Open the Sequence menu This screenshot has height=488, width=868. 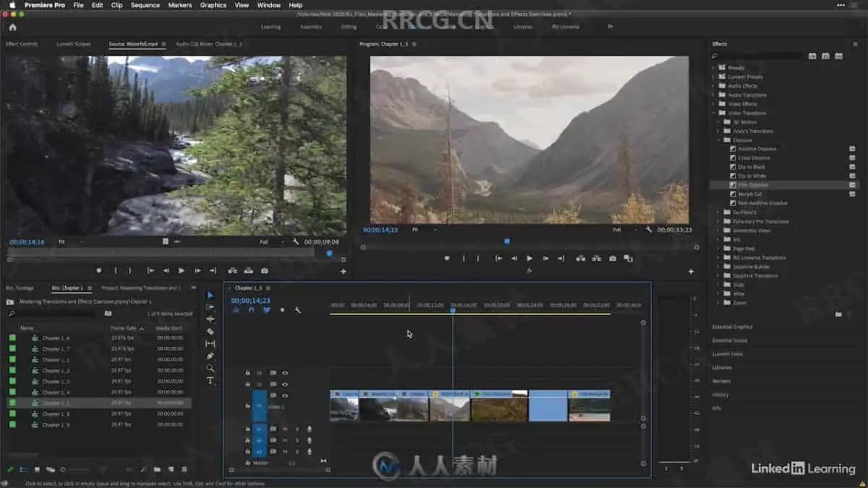pos(145,5)
